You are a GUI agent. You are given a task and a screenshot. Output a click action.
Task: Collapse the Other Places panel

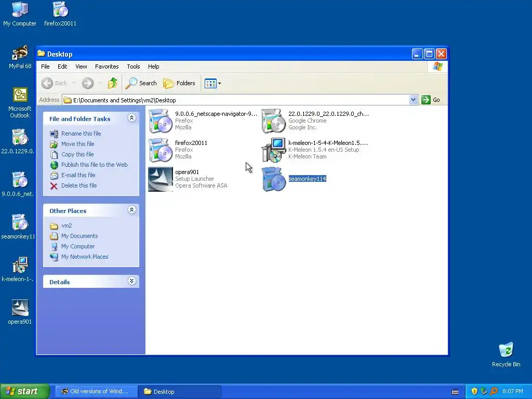click(x=131, y=210)
